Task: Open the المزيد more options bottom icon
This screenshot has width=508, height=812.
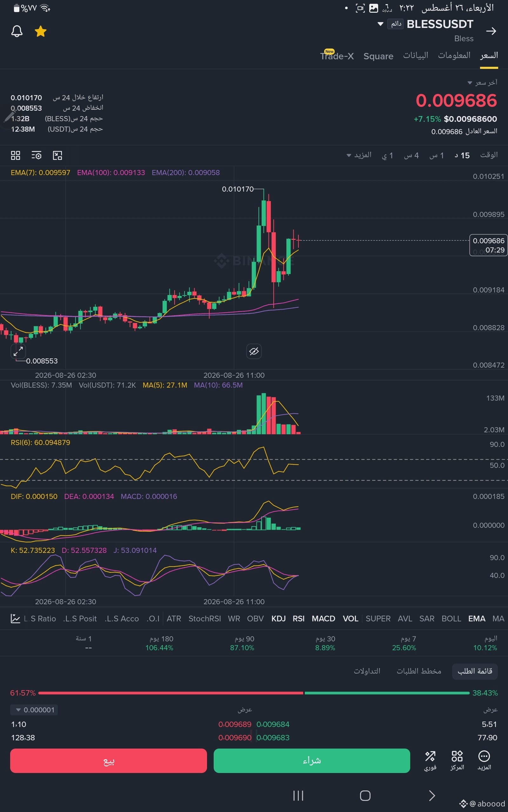Action: tap(484, 761)
